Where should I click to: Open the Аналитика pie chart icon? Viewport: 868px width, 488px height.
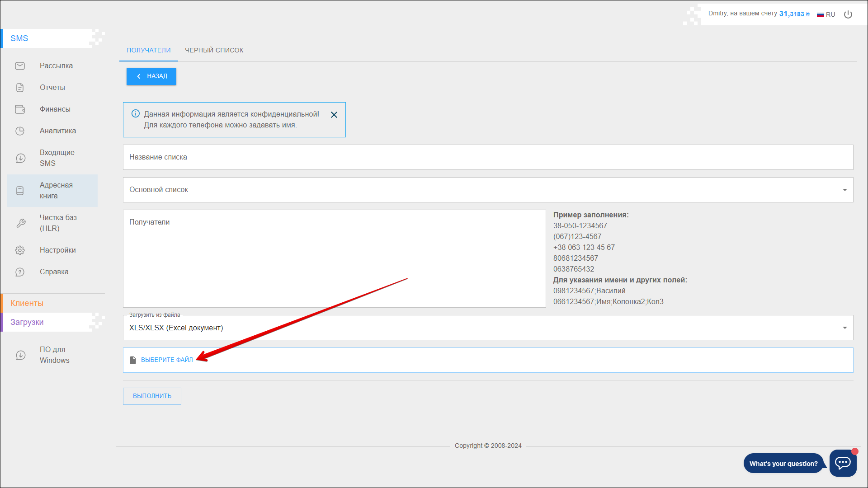(x=20, y=131)
